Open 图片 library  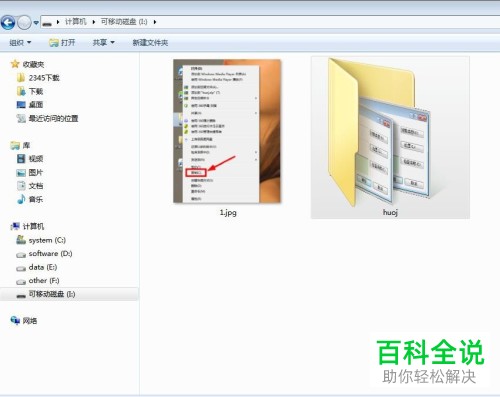36,173
